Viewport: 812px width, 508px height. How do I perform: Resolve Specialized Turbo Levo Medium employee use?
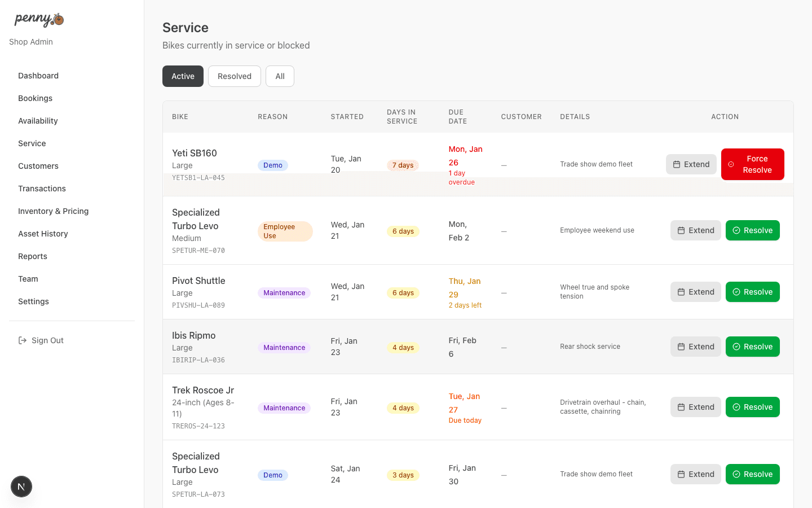coord(752,230)
